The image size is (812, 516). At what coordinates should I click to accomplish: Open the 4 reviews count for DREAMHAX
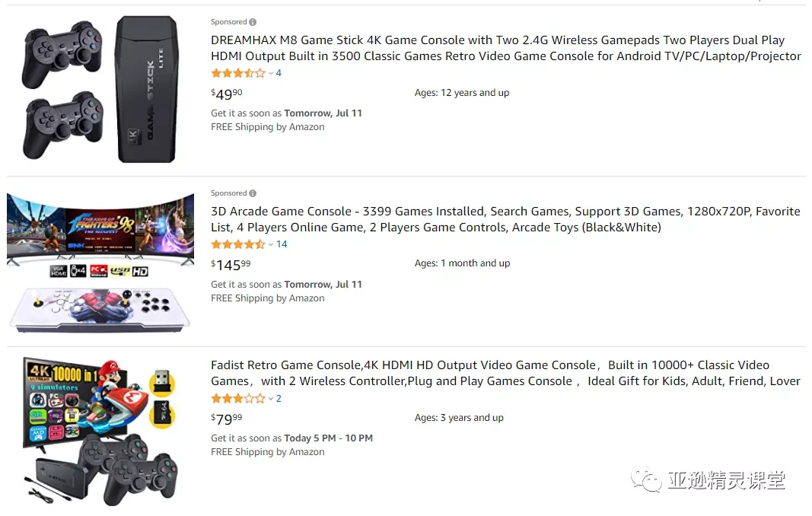click(x=279, y=73)
